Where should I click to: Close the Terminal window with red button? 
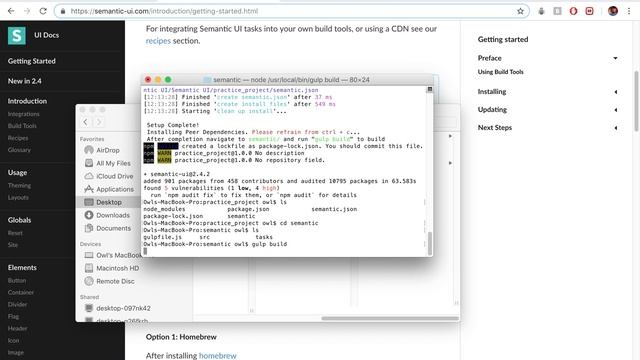tap(148, 80)
